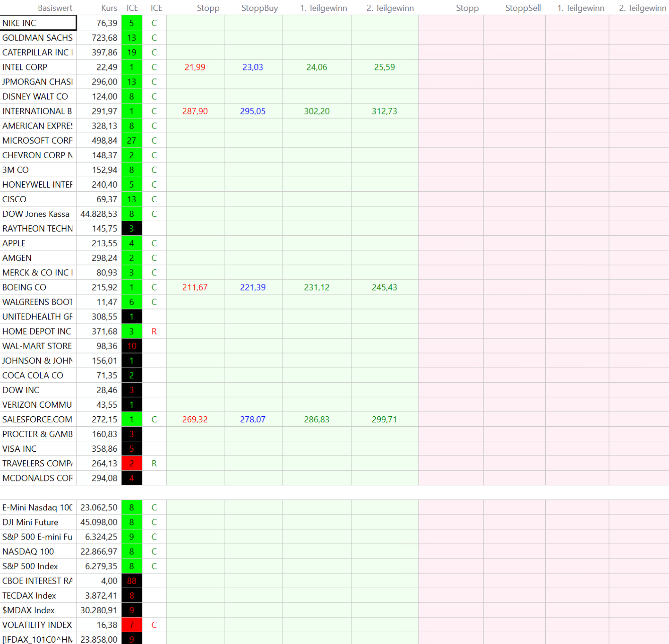This screenshot has height=644, width=669.
Task: Select the GOLDMAN SACHS name cell
Action: click(x=38, y=38)
